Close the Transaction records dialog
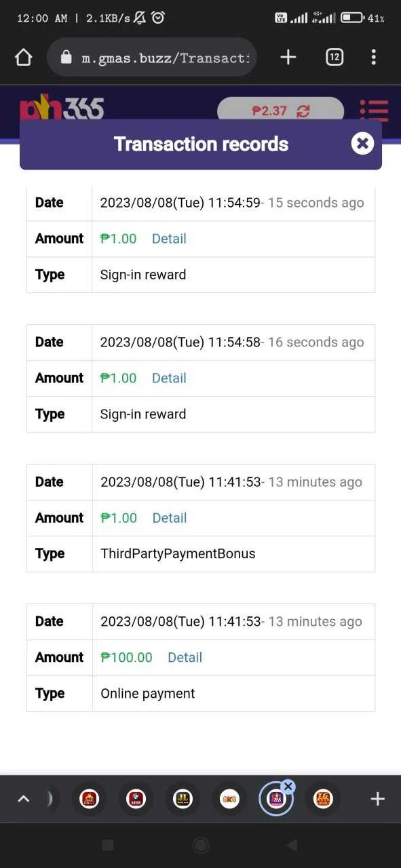 (x=362, y=144)
